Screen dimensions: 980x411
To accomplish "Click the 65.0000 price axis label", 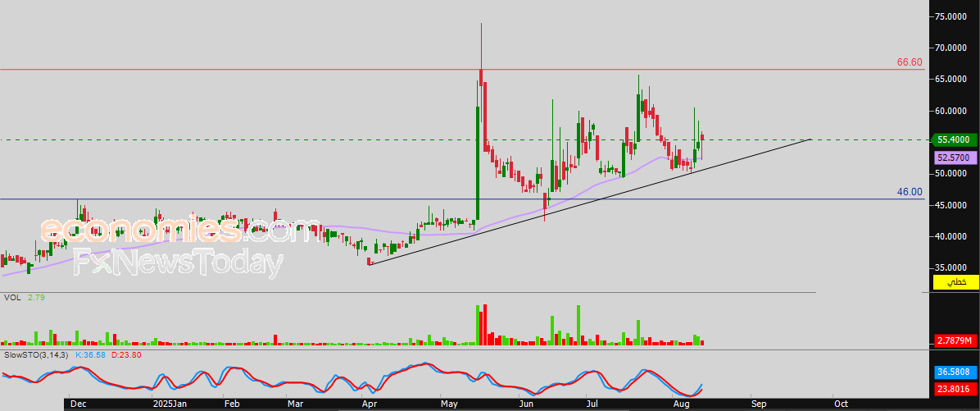I will [x=952, y=79].
